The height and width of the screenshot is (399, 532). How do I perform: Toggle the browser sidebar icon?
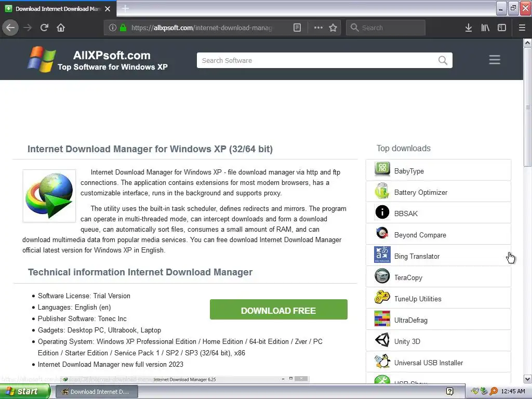502,28
